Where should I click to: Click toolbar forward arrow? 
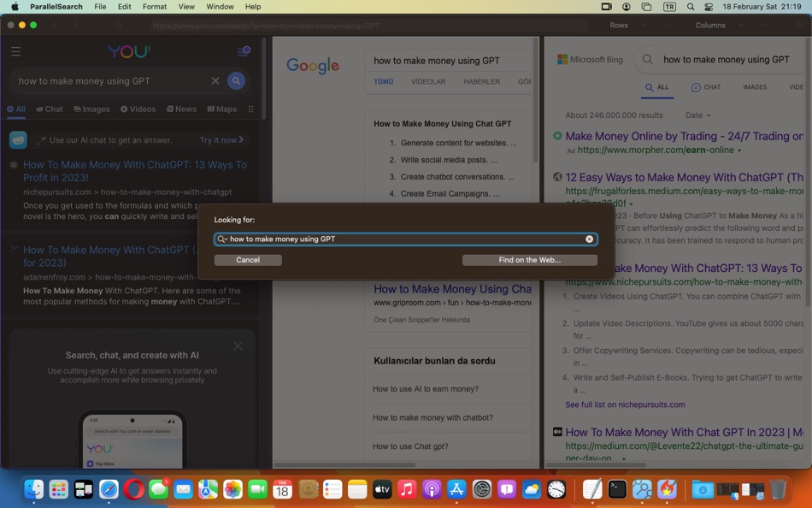click(76, 25)
